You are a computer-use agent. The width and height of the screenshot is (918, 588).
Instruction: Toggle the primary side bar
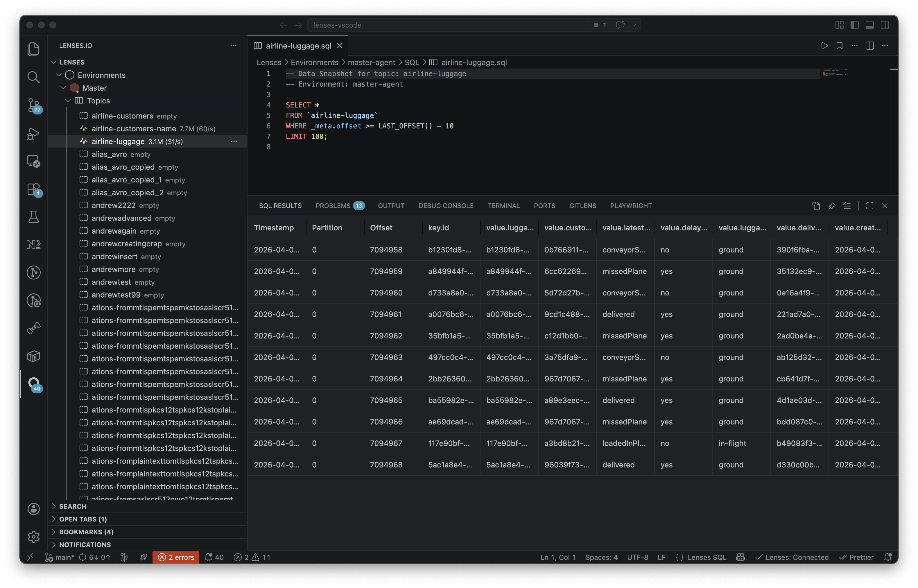[855, 25]
